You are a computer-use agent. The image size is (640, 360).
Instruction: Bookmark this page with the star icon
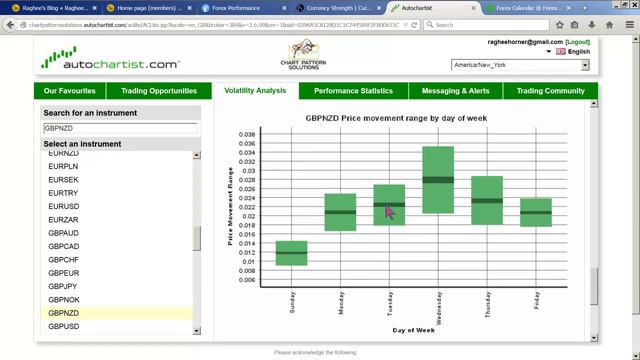tap(560, 25)
